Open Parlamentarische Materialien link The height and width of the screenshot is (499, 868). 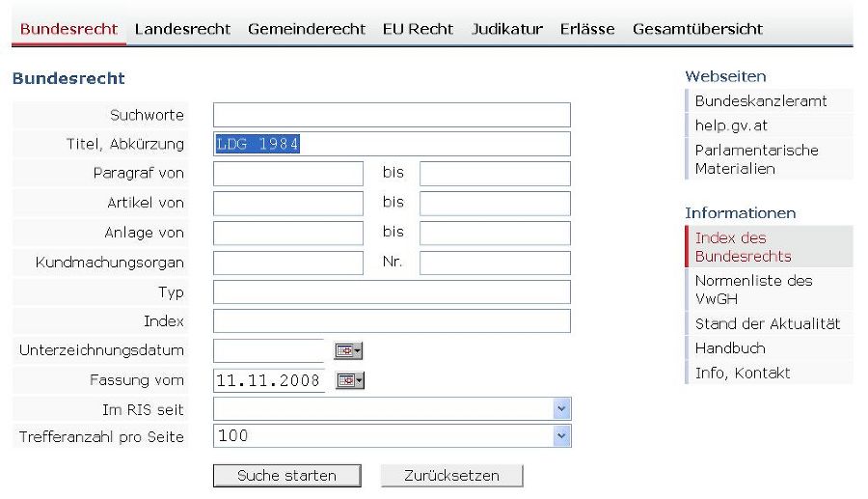757,159
